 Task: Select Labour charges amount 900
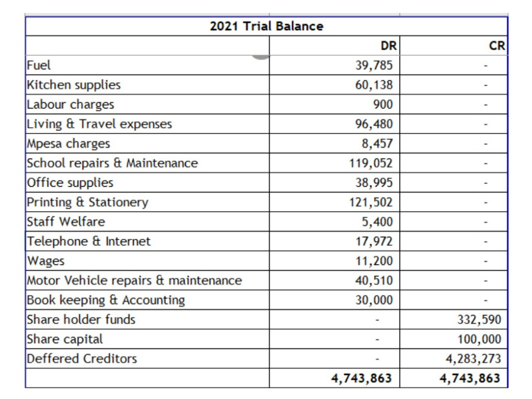tap(383, 104)
